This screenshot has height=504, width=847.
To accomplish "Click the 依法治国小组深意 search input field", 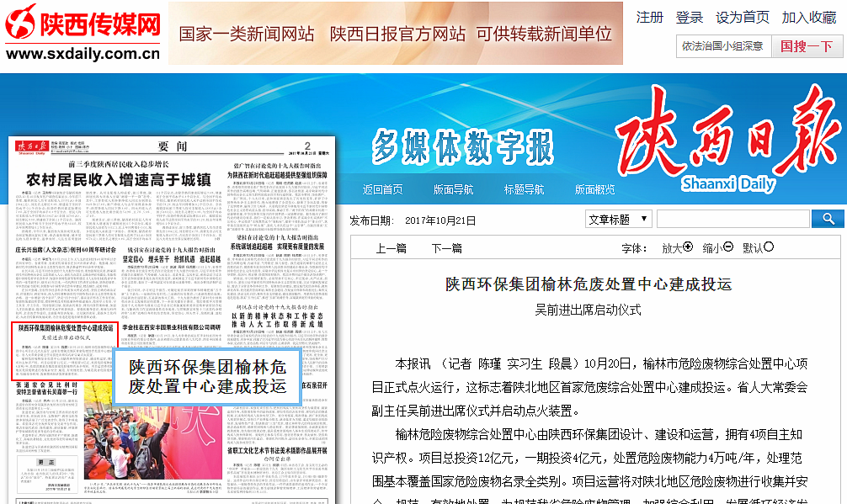I will point(722,46).
